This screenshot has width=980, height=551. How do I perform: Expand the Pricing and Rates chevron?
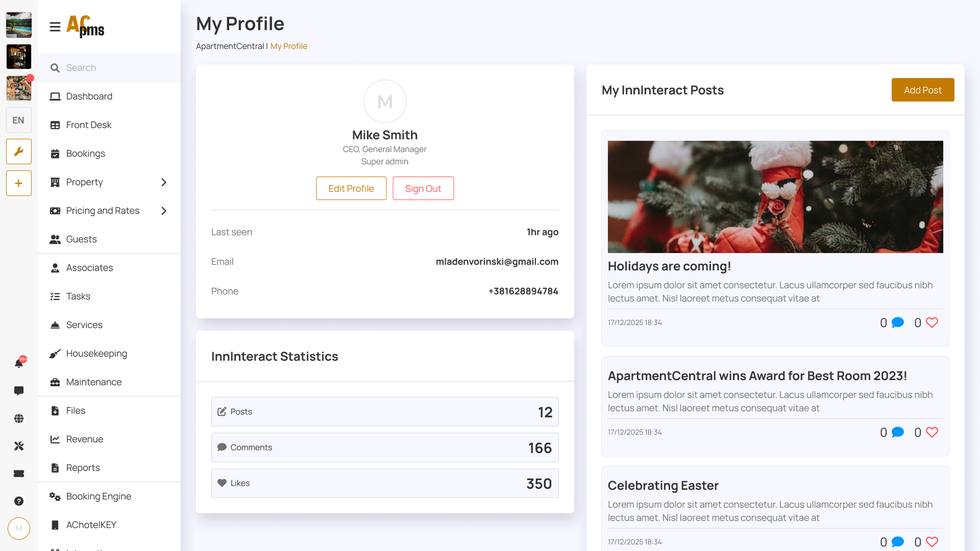click(164, 211)
